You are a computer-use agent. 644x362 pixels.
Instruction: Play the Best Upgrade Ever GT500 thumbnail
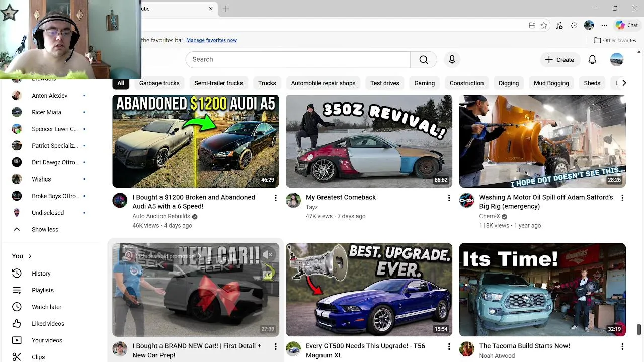369,290
